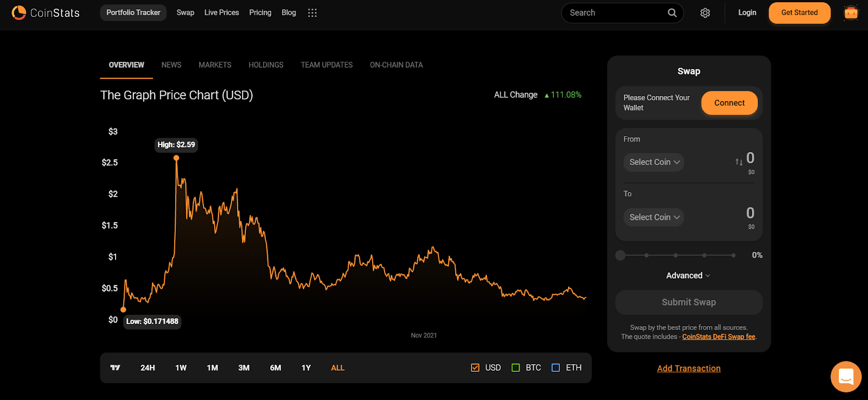Viewport: 868px width, 400px height.
Task: Click the 'High: $2.59' chart label
Action: pos(176,145)
